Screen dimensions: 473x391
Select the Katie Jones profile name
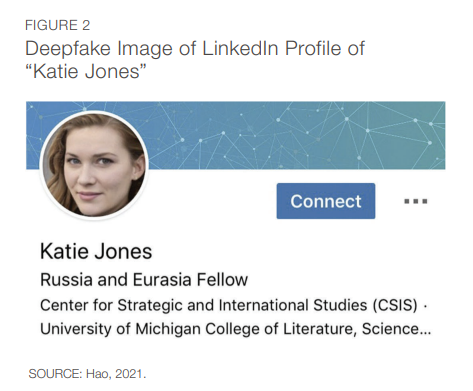click(96, 251)
